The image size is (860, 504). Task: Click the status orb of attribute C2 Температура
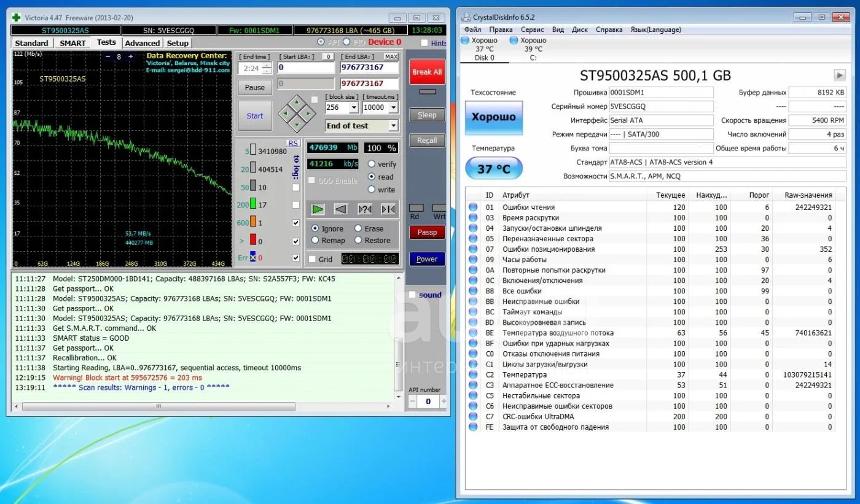473,374
